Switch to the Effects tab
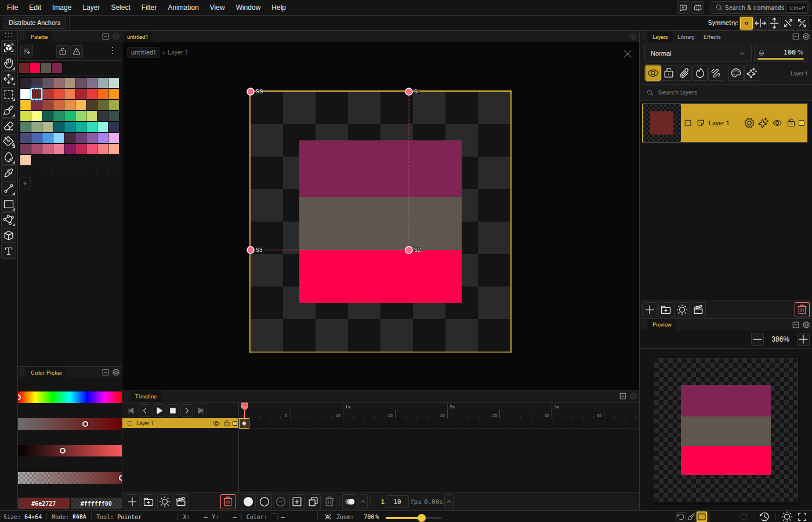Viewport: 812px width, 522px height. pyautogui.click(x=712, y=37)
